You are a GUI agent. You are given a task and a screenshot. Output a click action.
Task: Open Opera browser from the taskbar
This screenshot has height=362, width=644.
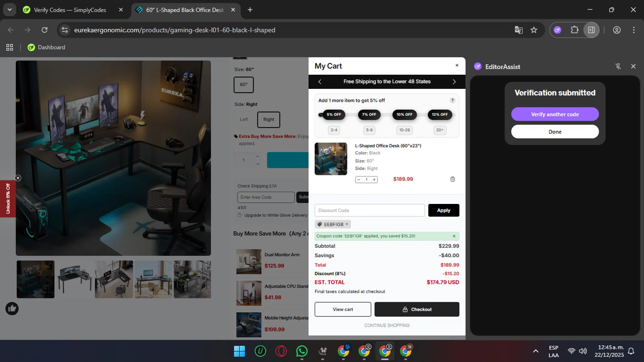[x=281, y=351]
